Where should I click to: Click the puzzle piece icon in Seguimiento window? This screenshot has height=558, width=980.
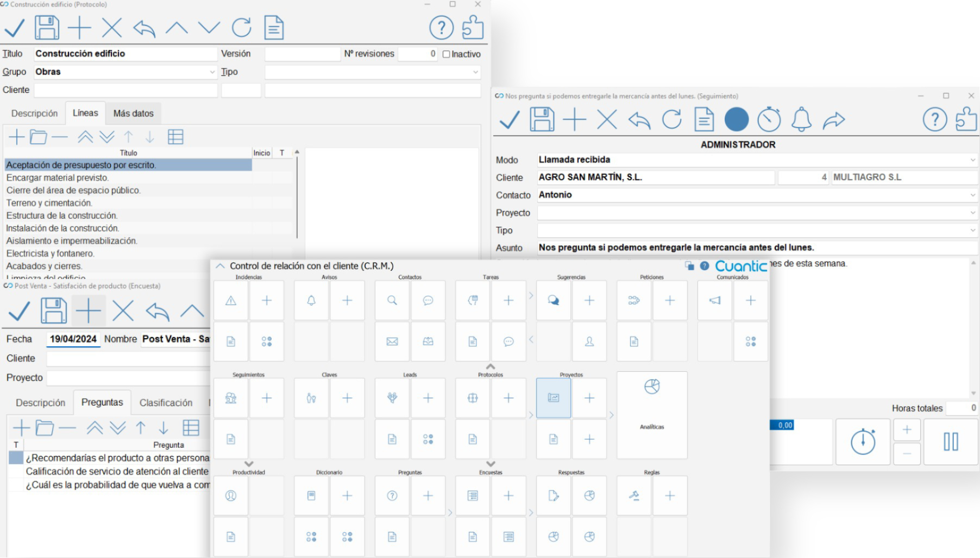(966, 119)
